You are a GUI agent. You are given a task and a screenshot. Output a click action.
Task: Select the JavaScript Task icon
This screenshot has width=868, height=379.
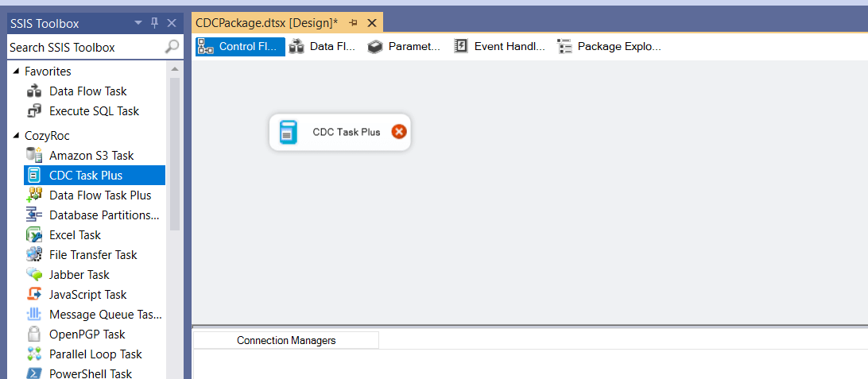[x=34, y=295]
